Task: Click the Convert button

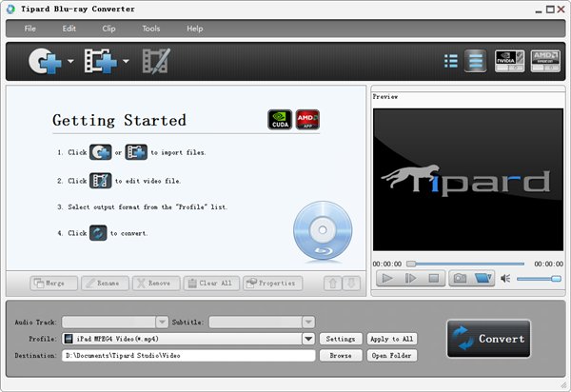Action: [489, 339]
